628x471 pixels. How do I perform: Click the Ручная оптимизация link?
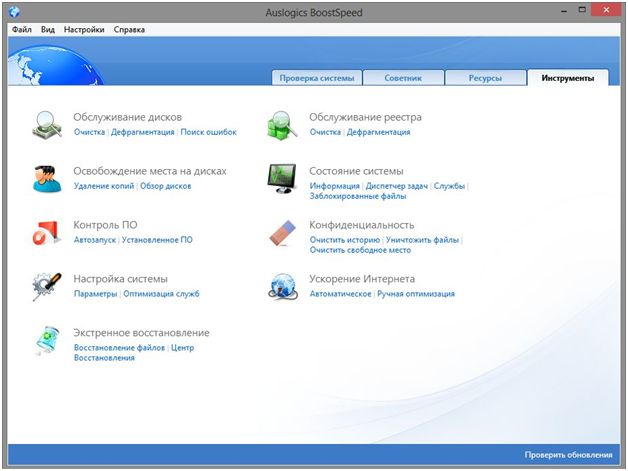click(x=415, y=294)
